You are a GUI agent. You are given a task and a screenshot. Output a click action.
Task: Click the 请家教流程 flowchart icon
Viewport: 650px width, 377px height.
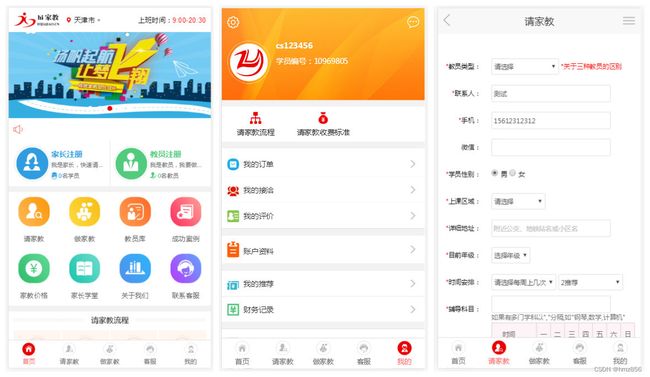click(255, 119)
